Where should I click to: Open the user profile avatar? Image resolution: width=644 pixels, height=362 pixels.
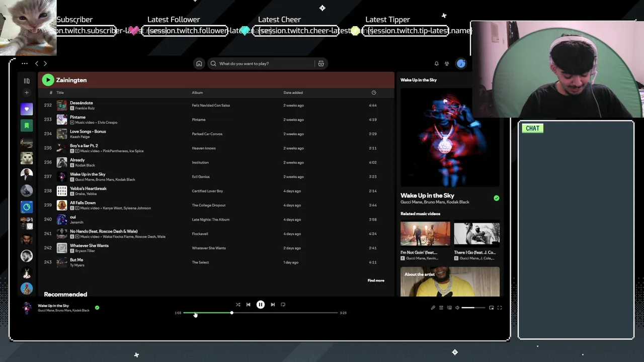(461, 63)
